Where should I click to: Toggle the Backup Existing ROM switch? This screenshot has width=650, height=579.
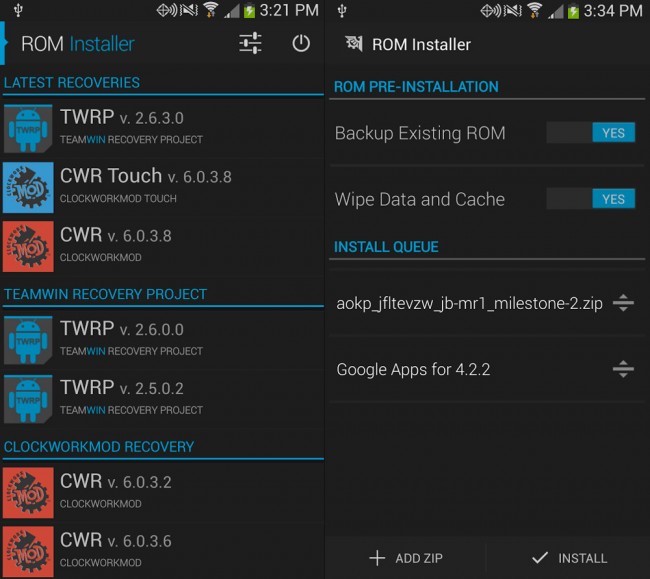pyautogui.click(x=590, y=133)
